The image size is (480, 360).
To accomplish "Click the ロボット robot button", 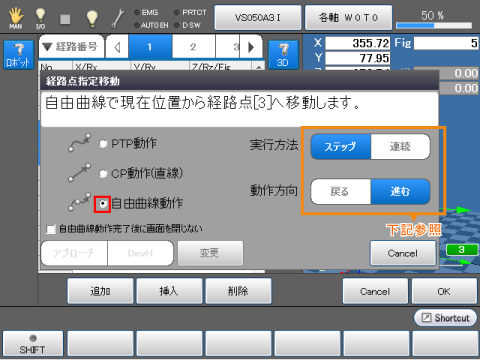I will click(x=19, y=55).
